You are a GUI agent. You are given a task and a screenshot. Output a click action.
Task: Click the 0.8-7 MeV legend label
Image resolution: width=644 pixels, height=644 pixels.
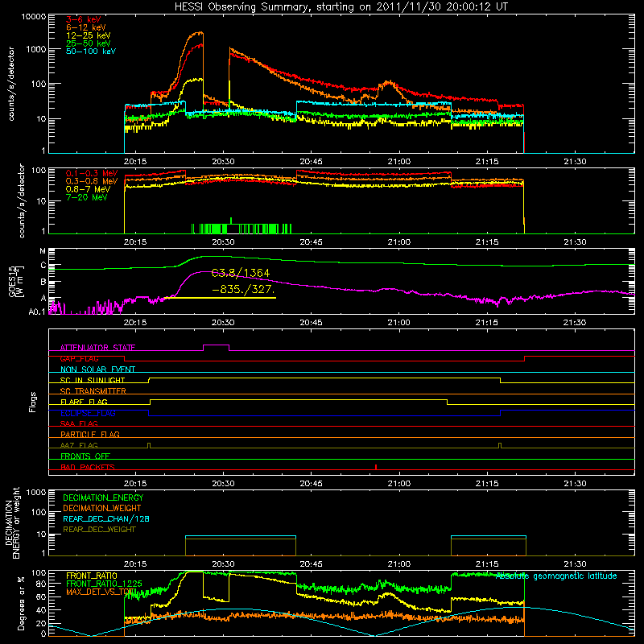(x=89, y=189)
